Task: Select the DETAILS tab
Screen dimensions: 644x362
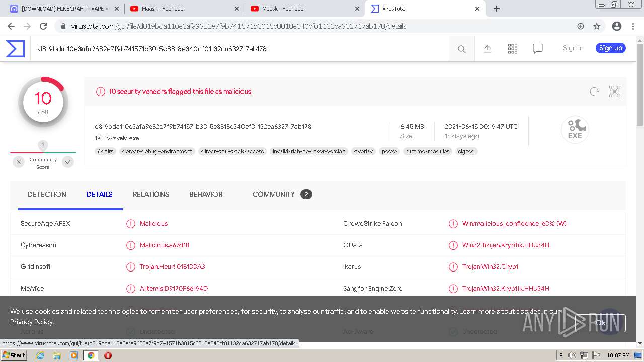Action: [x=100, y=194]
